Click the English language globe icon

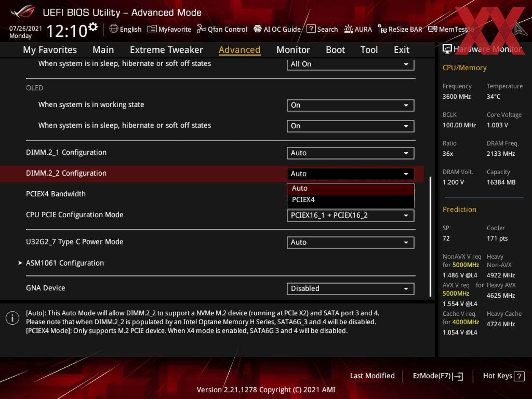tap(113, 29)
